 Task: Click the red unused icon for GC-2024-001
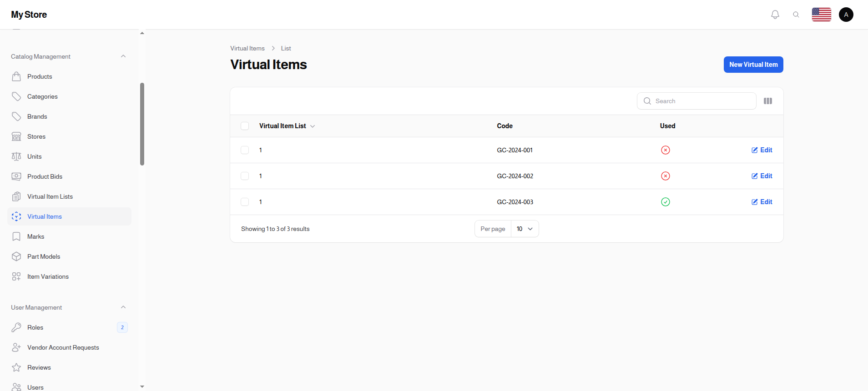pyautogui.click(x=666, y=150)
